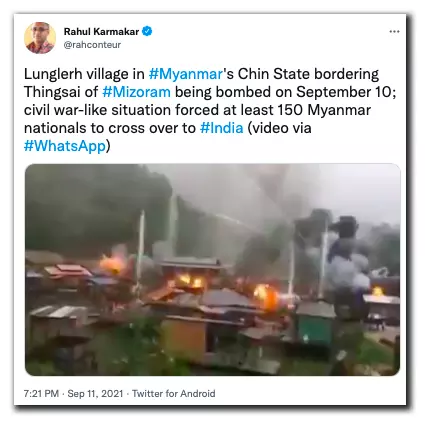Open the #Mizoram hashtag
This screenshot has width=425, height=424.
136,92
